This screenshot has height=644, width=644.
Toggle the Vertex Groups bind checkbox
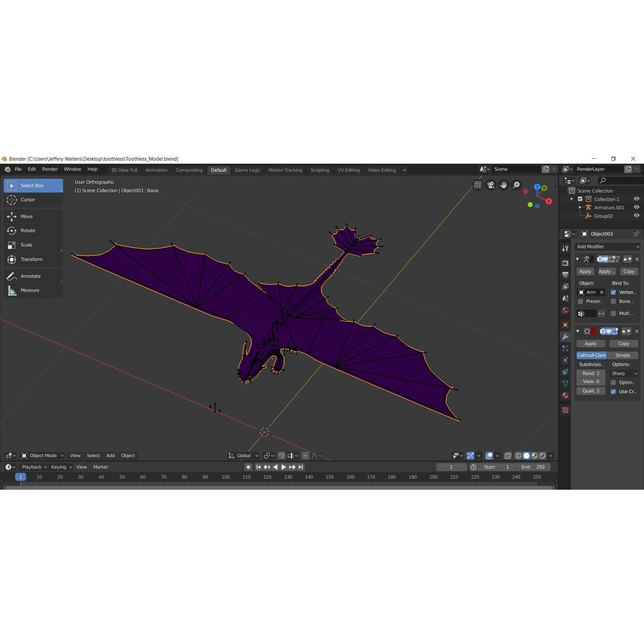[613, 292]
